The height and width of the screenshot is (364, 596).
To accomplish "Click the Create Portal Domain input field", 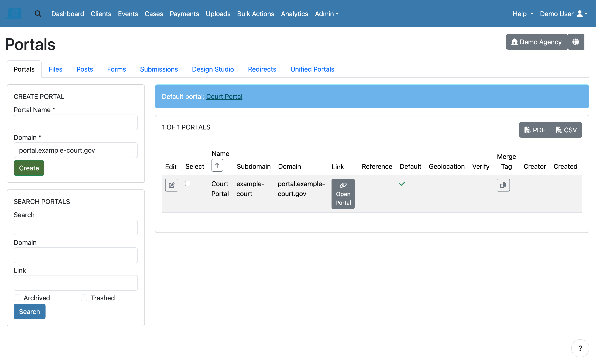I will 76,150.
